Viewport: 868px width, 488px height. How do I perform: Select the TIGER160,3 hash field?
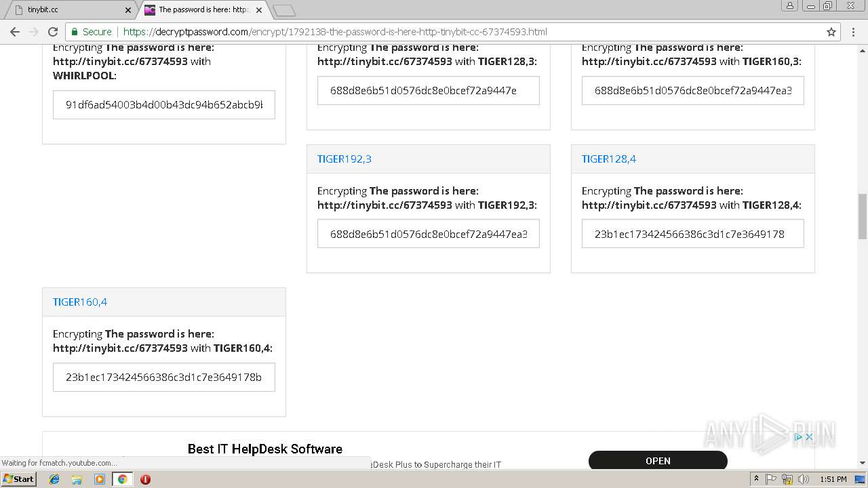click(x=693, y=91)
